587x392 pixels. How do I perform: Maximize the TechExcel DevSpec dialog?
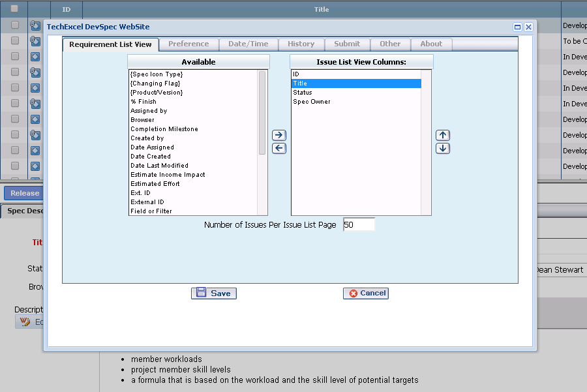coord(518,27)
